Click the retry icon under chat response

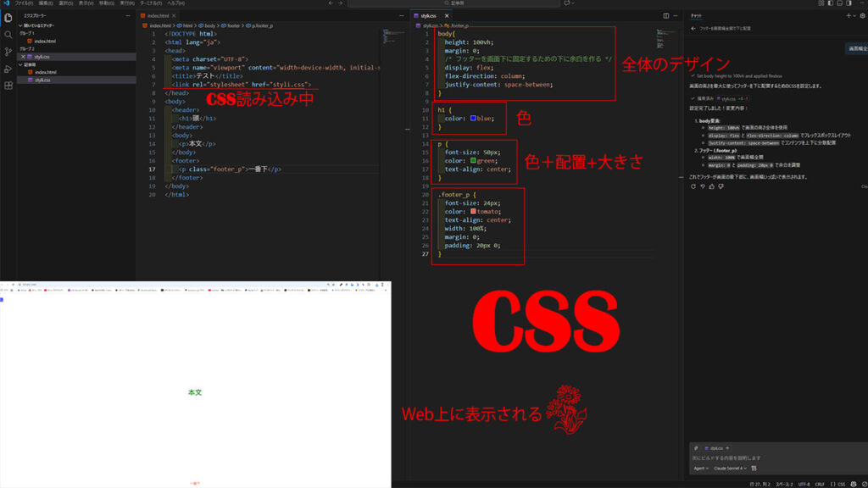tap(693, 186)
